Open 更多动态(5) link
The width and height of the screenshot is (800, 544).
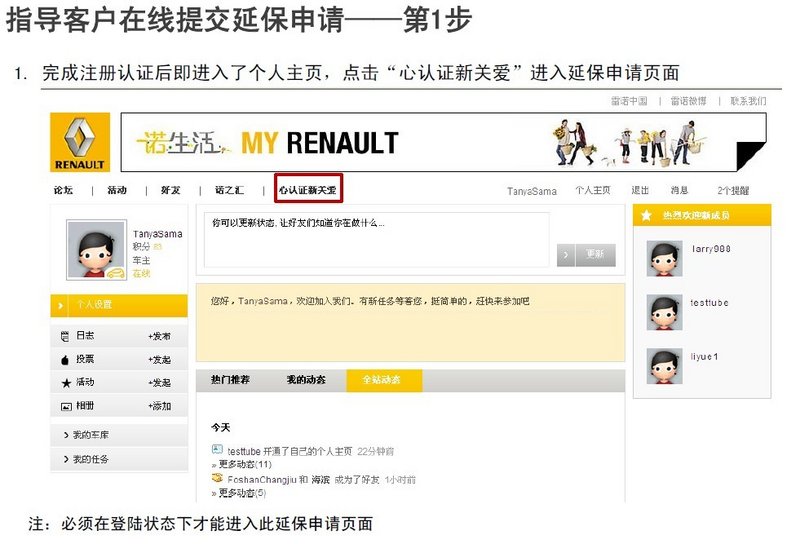coord(243,493)
